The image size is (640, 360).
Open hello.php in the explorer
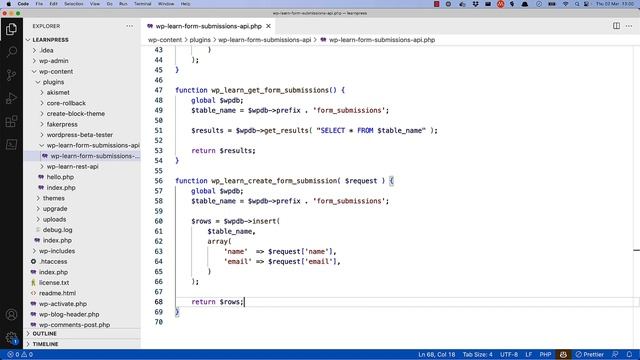(x=60, y=177)
